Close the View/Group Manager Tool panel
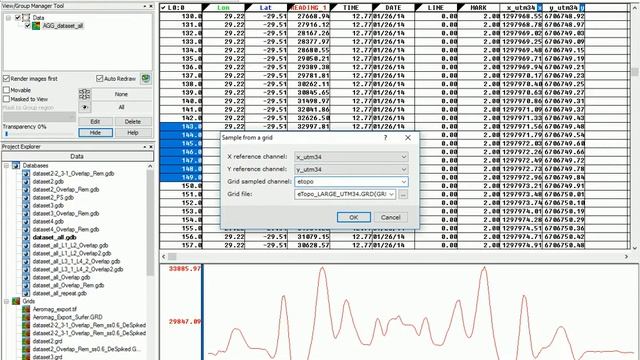 coord(151,6)
